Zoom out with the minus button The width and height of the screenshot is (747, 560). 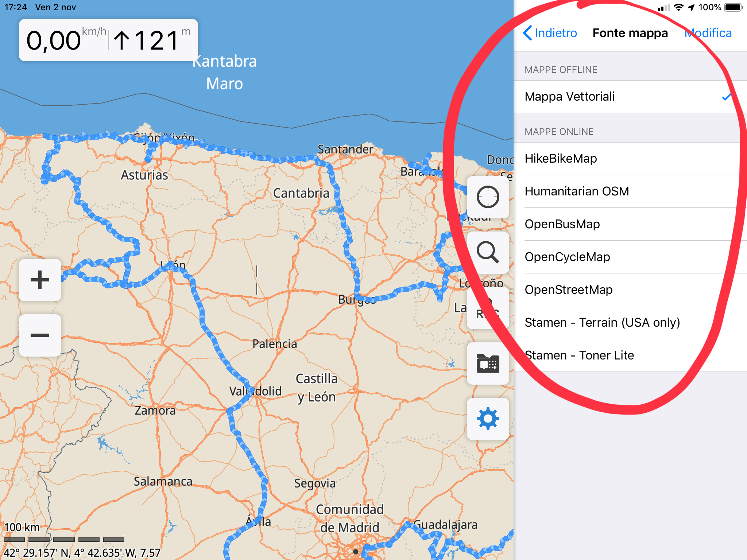[40, 335]
